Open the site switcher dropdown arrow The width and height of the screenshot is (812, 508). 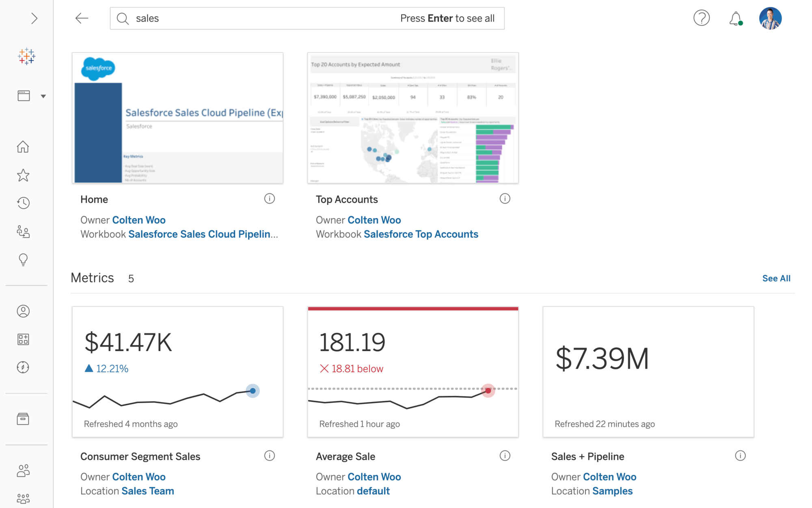[43, 96]
